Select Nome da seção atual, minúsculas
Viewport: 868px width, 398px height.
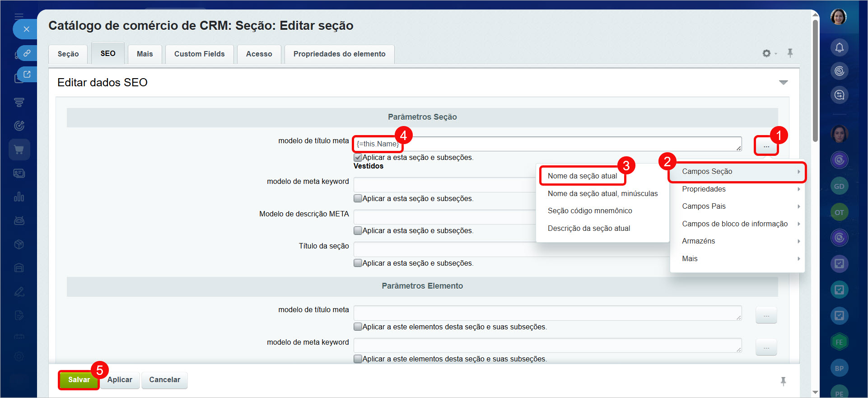pos(602,193)
